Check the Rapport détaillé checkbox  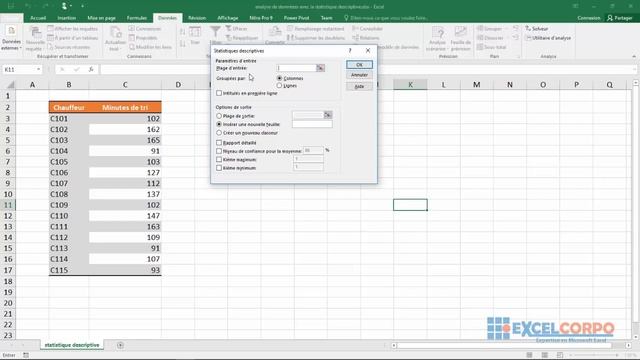219,143
